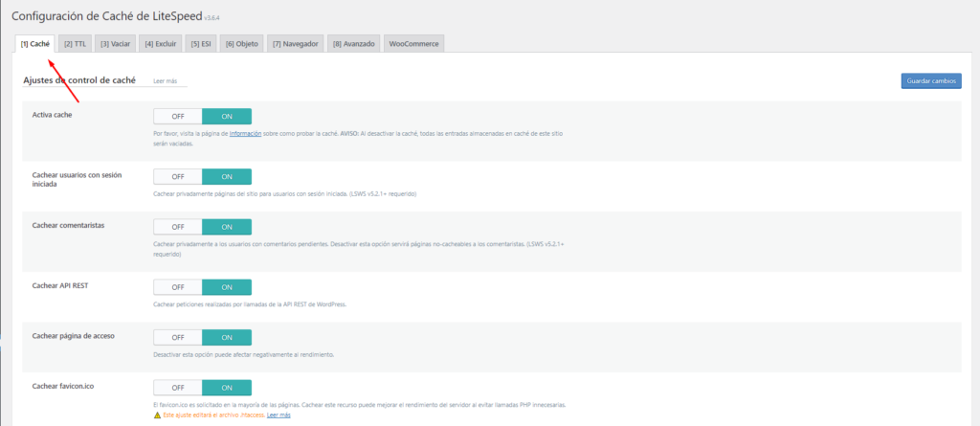The image size is (980, 426).
Task: Set Activa cache to ON
Action: [x=227, y=116]
